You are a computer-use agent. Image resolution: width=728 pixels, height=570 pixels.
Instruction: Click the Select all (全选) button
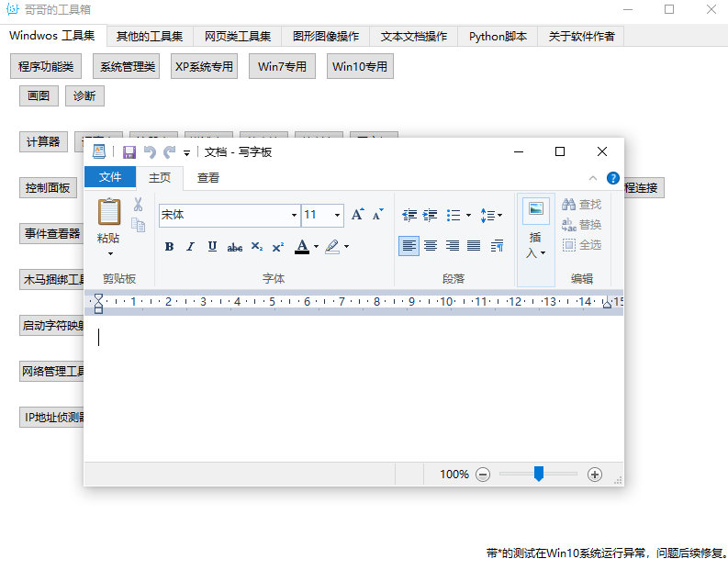(x=581, y=245)
